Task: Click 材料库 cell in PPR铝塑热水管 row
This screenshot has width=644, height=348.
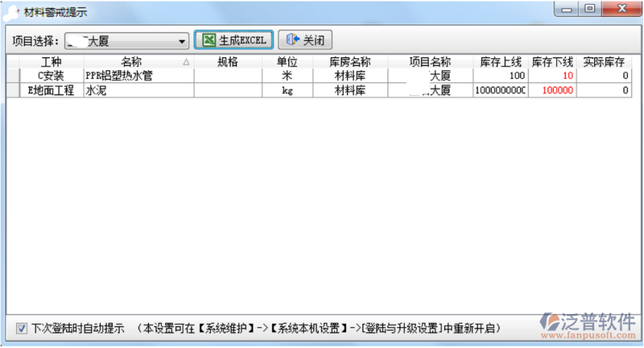Action: coord(350,76)
